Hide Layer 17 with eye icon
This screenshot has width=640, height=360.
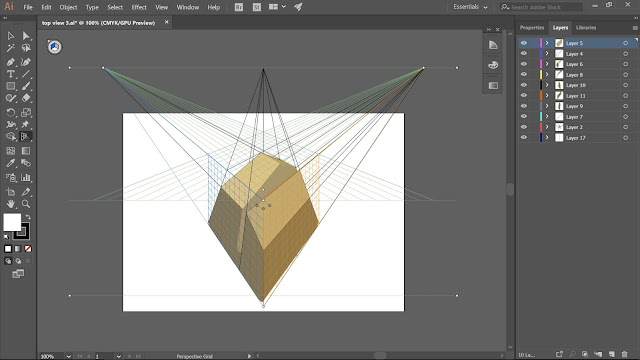pos(524,138)
